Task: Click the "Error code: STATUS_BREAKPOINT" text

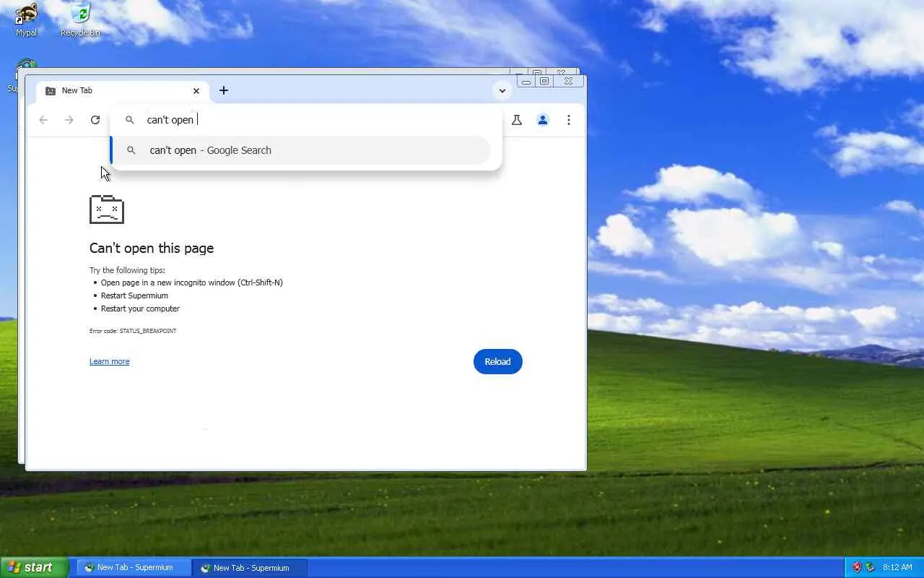Action: pos(133,331)
